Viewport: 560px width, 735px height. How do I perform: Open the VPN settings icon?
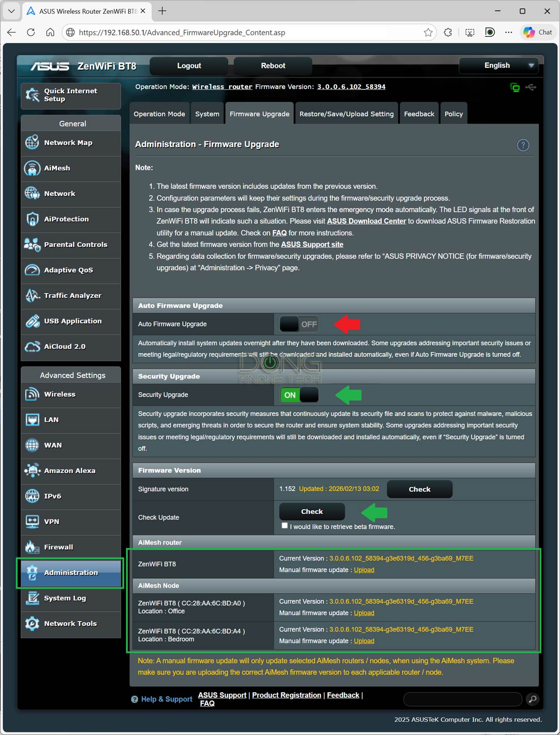32,521
